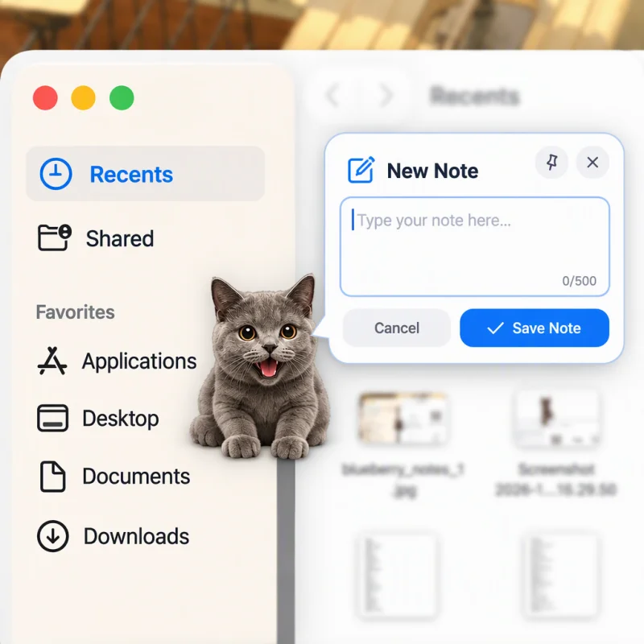Click the Recents clock icon
The width and height of the screenshot is (644, 644).
pos(56,174)
